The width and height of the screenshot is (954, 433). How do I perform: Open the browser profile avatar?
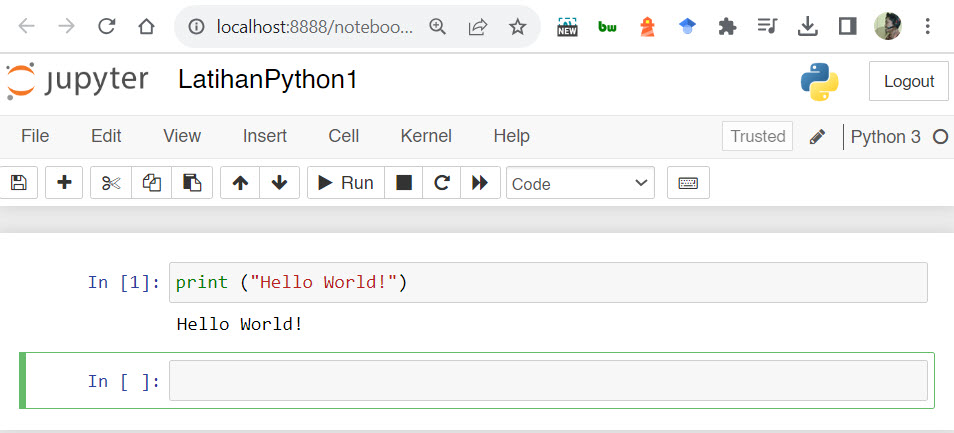[888, 26]
